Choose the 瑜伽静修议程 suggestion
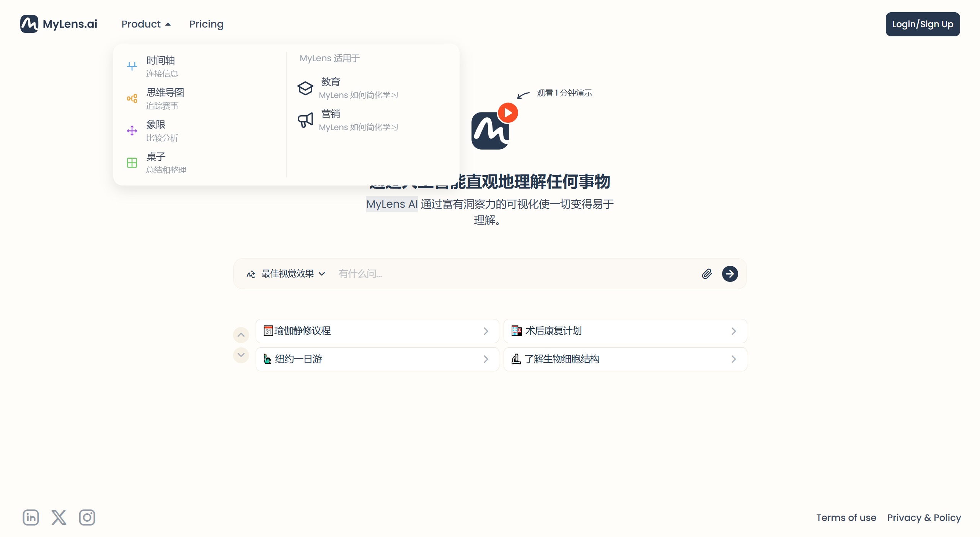Screen dimensions: 980x537 point(377,331)
